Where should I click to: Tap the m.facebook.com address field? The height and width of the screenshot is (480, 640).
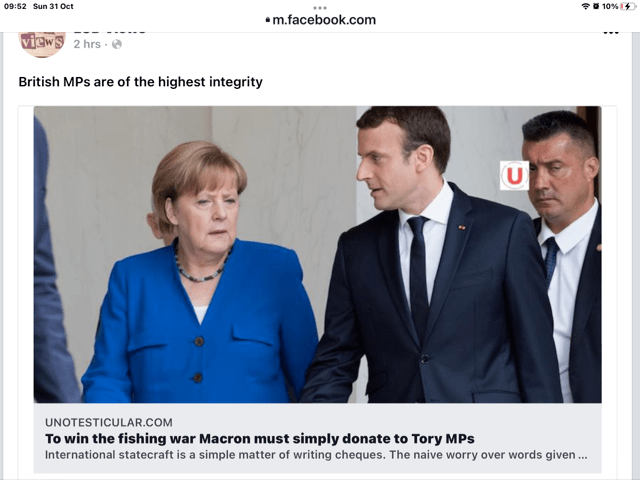click(320, 20)
